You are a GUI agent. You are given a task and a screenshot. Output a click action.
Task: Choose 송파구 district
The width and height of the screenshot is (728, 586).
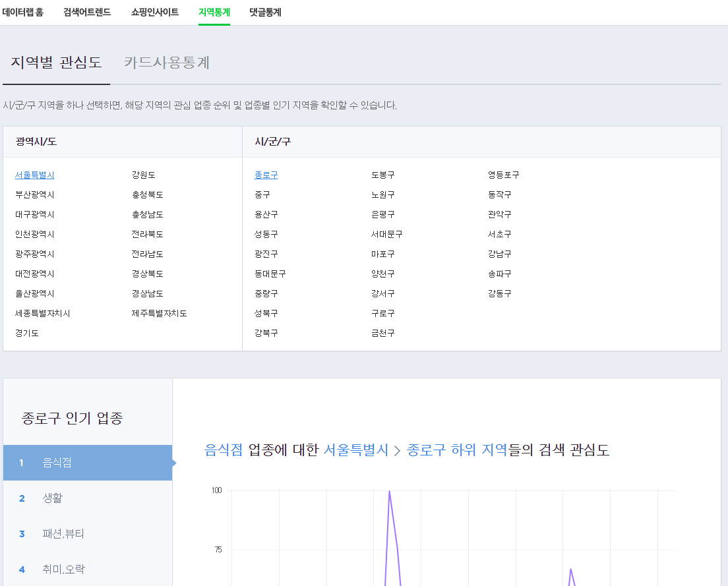(x=499, y=274)
